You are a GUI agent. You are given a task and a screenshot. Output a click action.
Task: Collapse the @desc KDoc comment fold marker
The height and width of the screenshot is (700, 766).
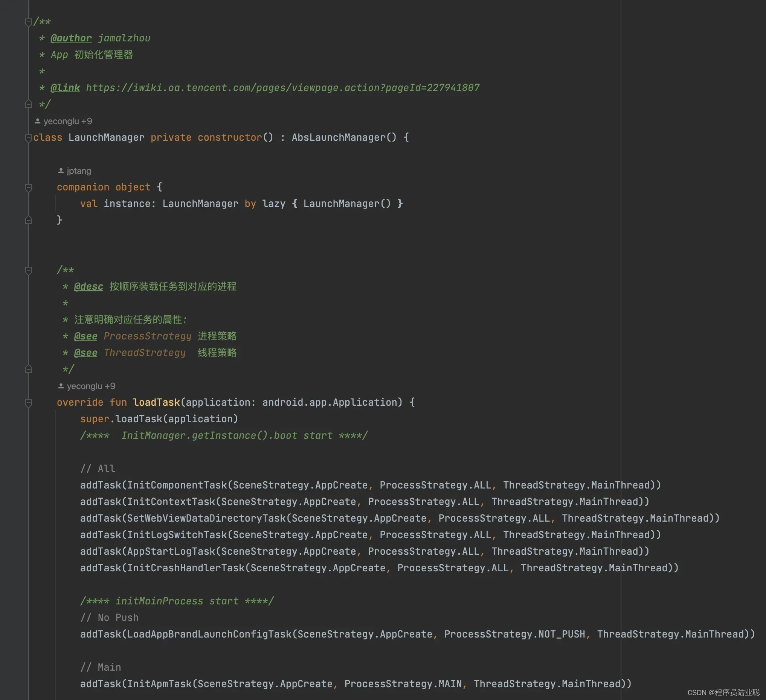[x=29, y=270]
